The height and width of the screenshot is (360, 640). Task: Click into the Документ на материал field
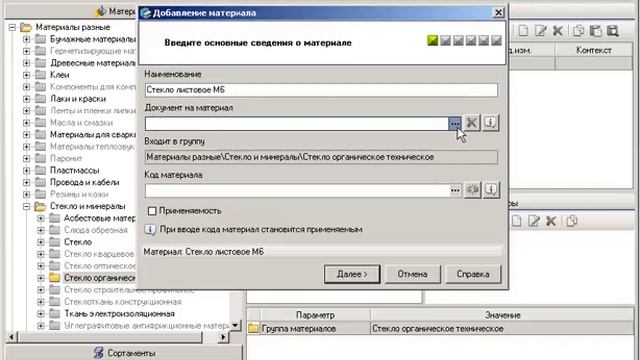click(297, 123)
